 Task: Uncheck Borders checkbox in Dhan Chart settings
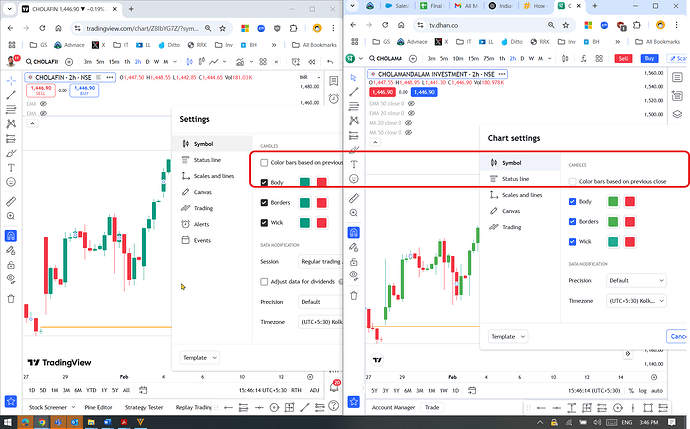pos(573,221)
